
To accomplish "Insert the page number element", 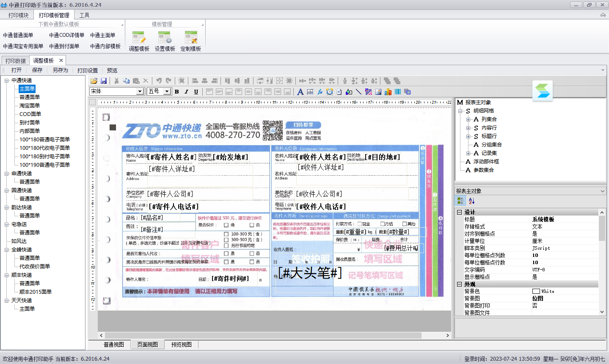I will (x=339, y=91).
